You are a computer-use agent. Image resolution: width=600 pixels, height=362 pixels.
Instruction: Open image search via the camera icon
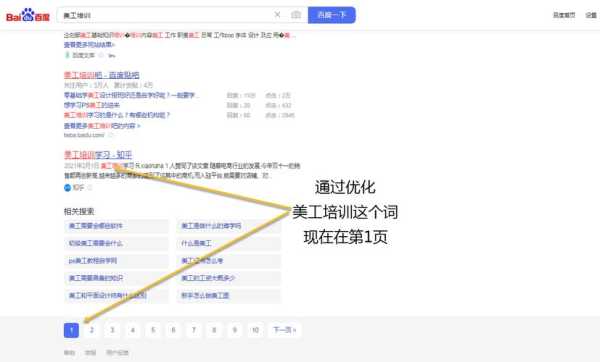296,15
